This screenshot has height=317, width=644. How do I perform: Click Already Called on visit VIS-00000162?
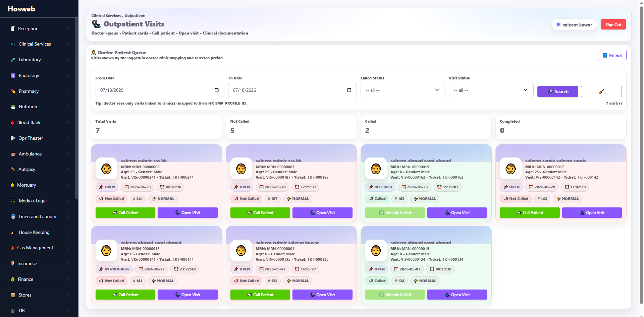395,213
